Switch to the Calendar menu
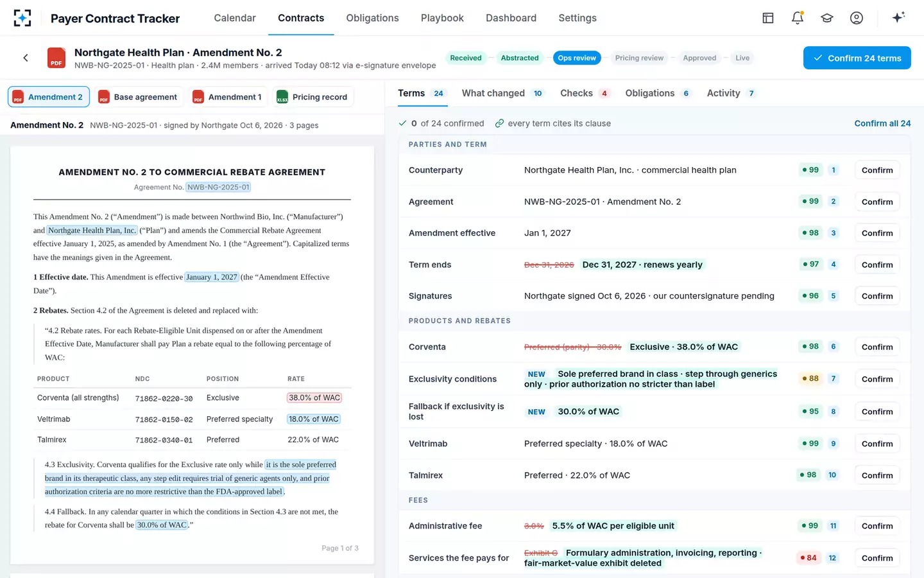Screen dimensions: 924x578 (x=235, y=18)
